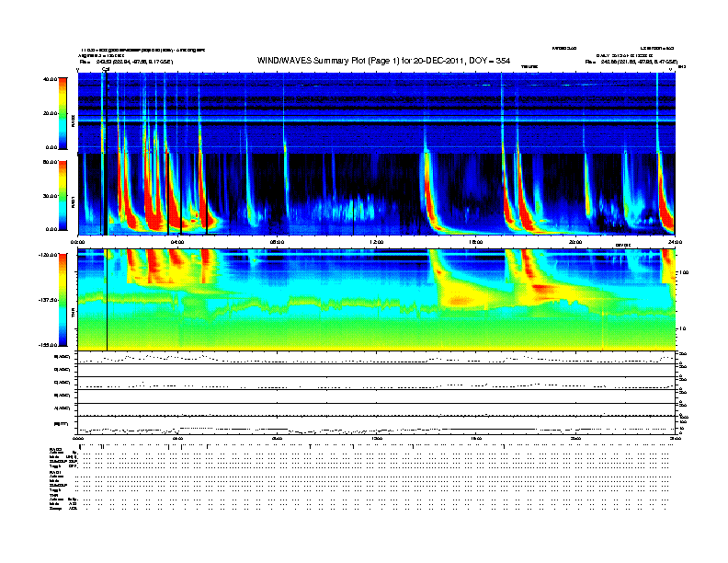Click 12:00 time label under RAD1 spectrogram
This screenshot has width=728, height=563.
[x=377, y=242]
